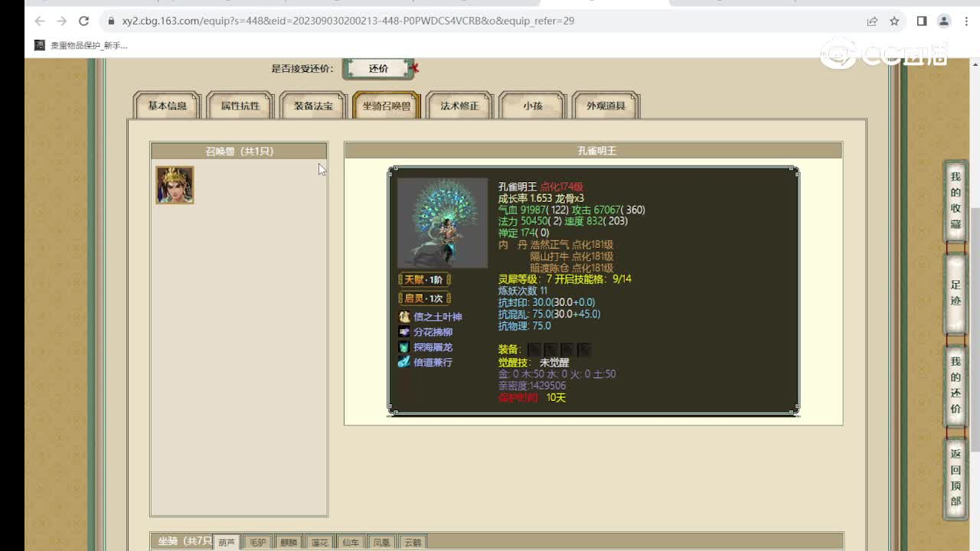Click the 亲密度:1429506 text
Image resolution: width=980 pixels, height=551 pixels.
click(x=532, y=386)
